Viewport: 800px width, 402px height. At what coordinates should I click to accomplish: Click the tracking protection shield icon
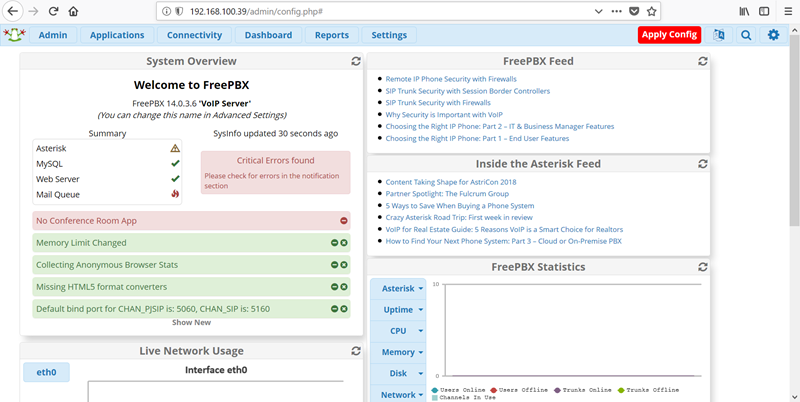[x=179, y=11]
